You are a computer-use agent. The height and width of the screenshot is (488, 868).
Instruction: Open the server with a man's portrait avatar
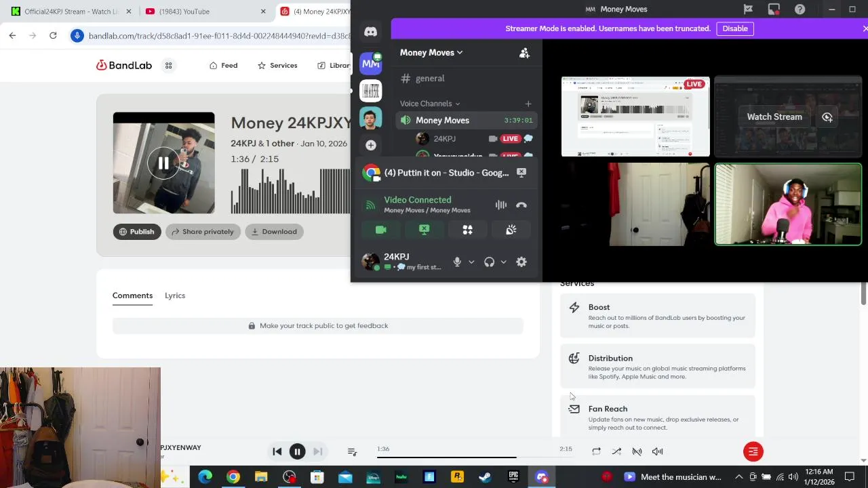coord(370,118)
